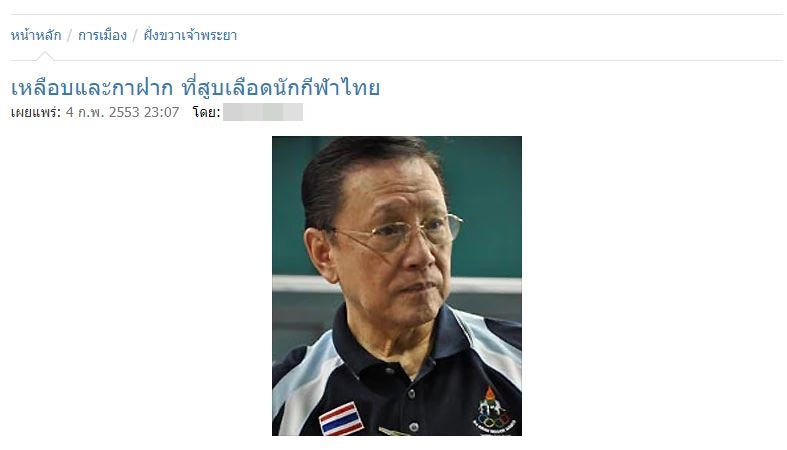Click the เหลือบและกาฝาก words in the headline

[92, 88]
